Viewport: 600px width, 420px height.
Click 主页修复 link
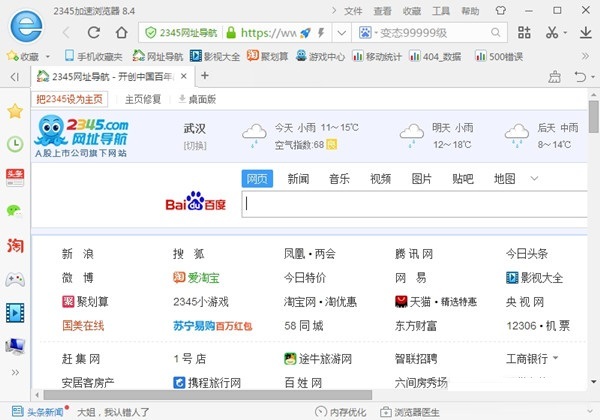click(143, 99)
